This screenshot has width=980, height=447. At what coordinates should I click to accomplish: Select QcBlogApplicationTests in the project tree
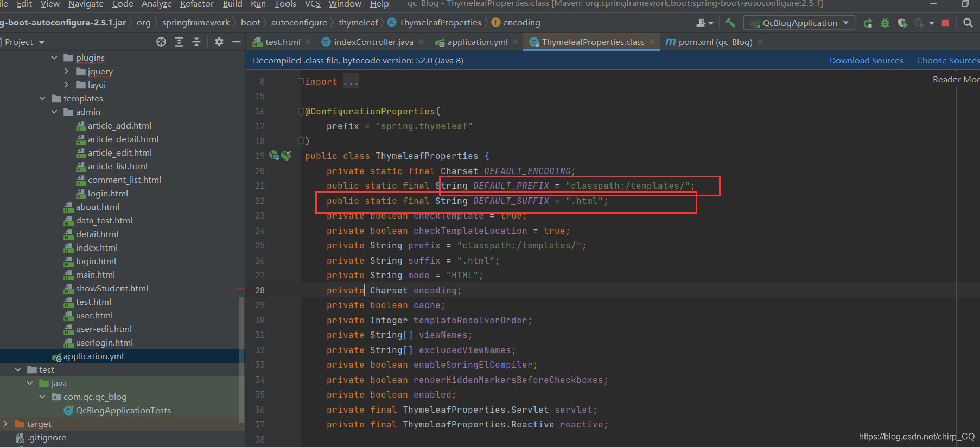tap(123, 410)
